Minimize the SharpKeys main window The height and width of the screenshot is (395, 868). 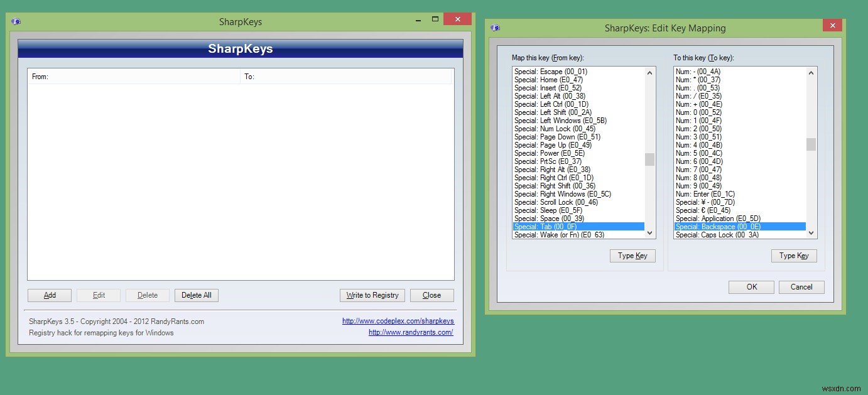[419, 19]
